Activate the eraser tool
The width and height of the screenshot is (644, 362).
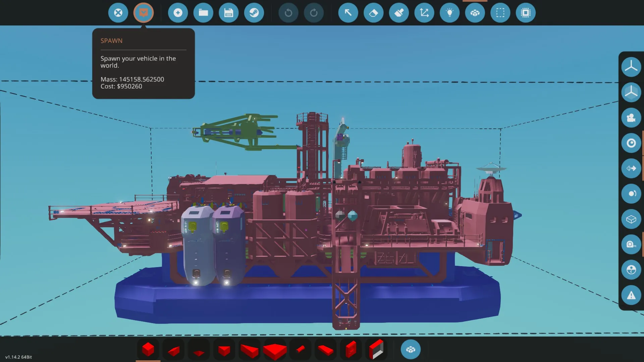(x=373, y=13)
